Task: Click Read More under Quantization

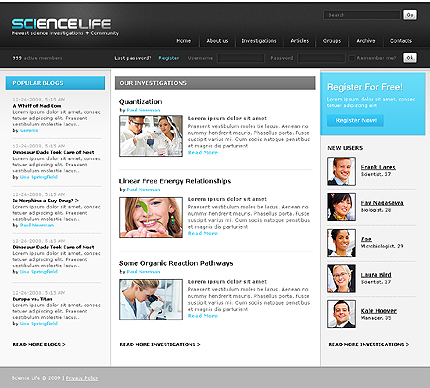Action: [x=203, y=152]
